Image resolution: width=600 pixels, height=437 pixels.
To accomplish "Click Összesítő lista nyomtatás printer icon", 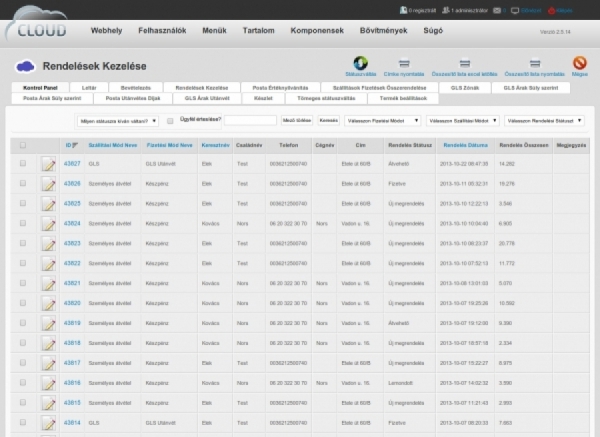I will point(535,63).
